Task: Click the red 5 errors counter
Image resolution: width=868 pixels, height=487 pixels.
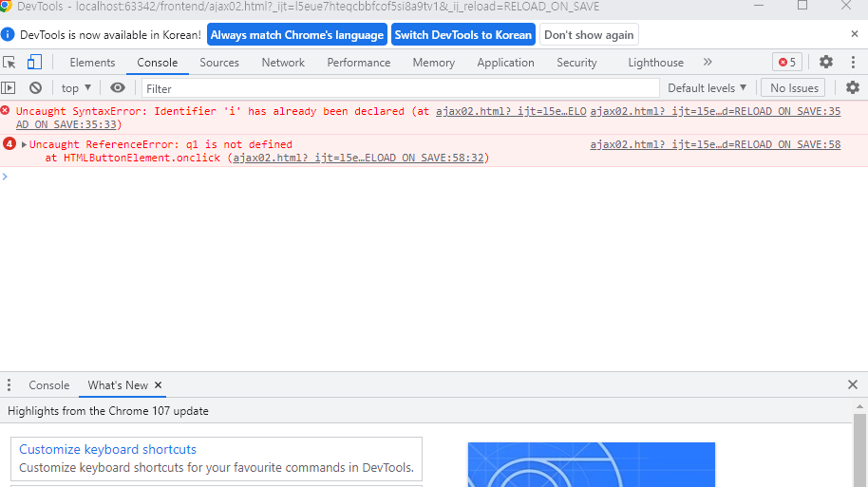Action: coord(787,62)
